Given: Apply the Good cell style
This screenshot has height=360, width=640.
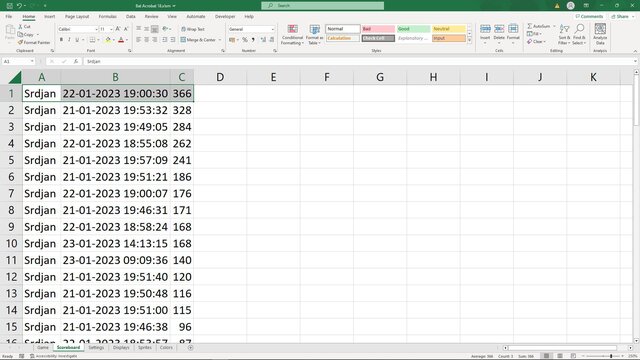Looking at the screenshot, I should click(x=413, y=29).
